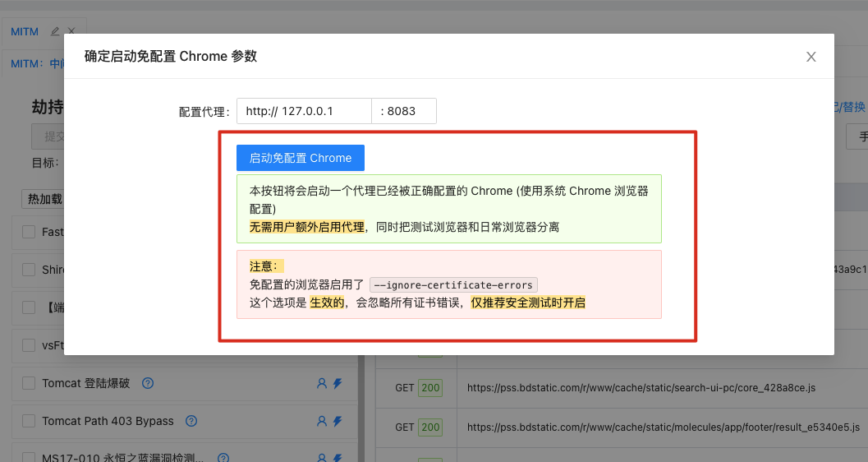The width and height of the screenshot is (868, 462).
Task: Edit the proxy host field 127.0.0.1
Action: point(304,111)
